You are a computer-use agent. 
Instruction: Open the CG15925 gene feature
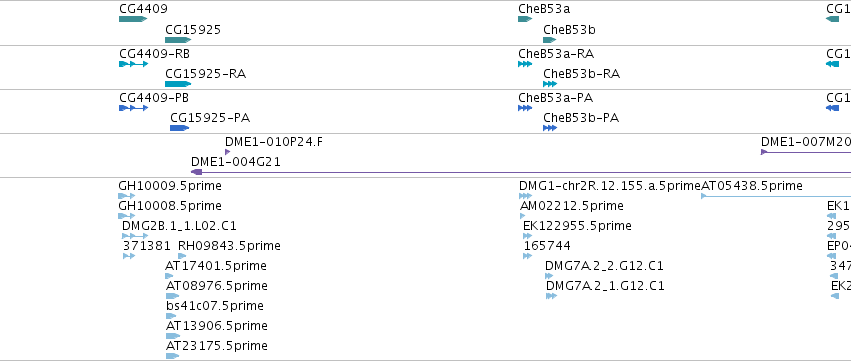pos(178,40)
